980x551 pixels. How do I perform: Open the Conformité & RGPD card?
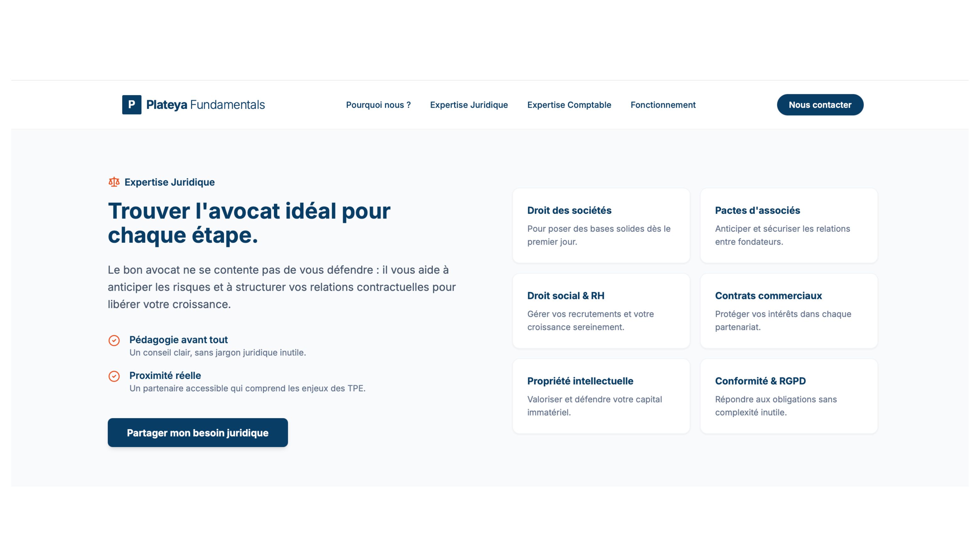tap(789, 396)
